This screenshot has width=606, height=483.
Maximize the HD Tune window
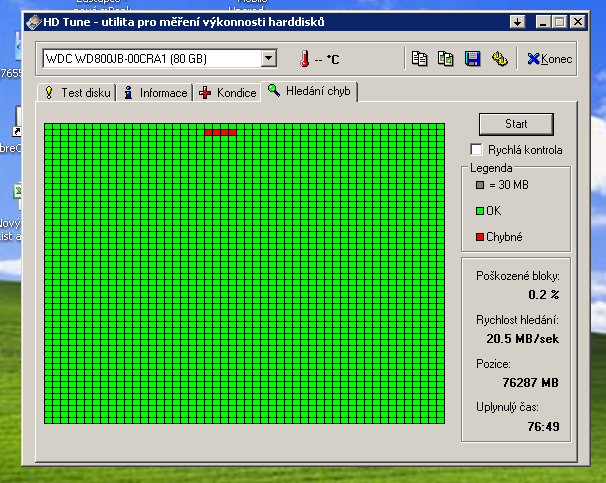click(560, 22)
